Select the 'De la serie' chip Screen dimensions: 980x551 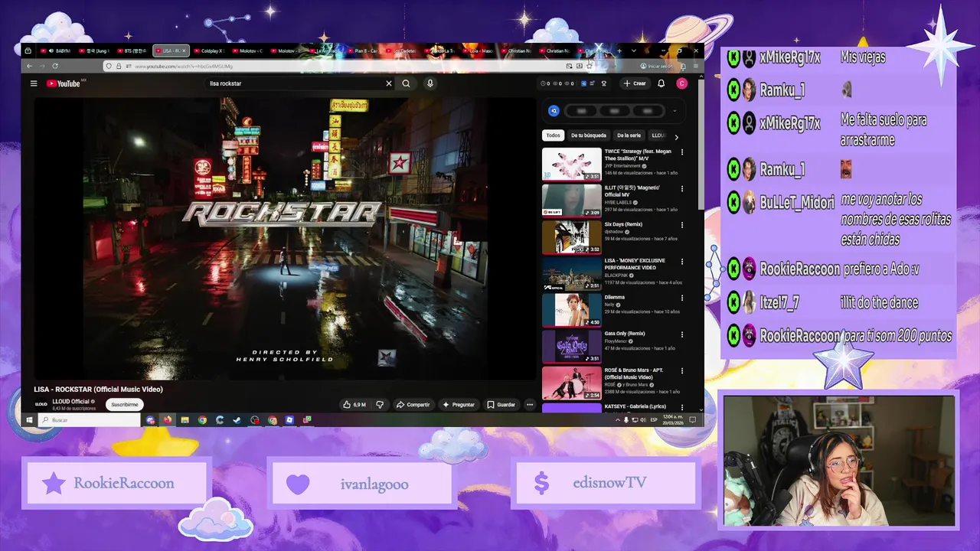(629, 135)
